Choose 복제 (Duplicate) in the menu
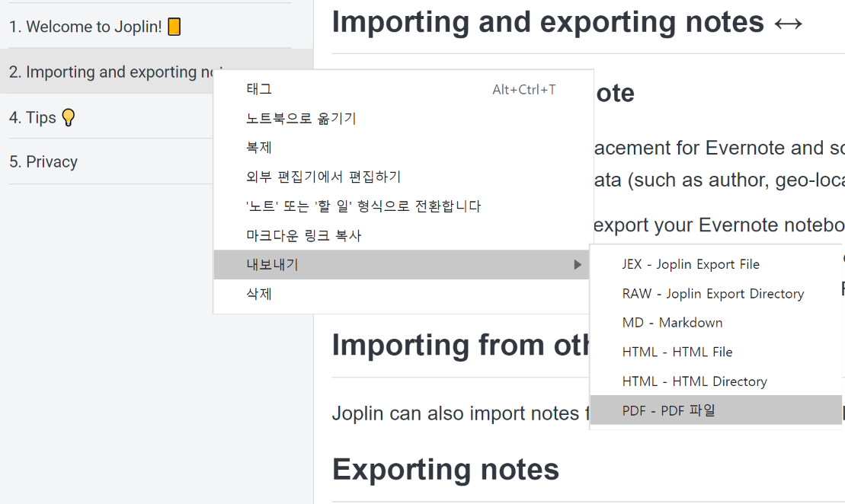 [x=401, y=148]
